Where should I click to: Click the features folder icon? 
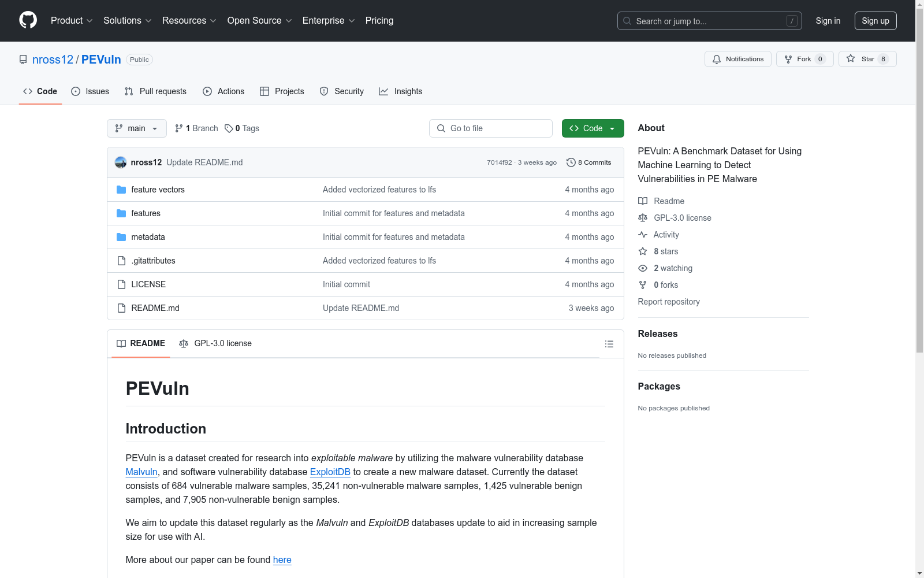121,213
